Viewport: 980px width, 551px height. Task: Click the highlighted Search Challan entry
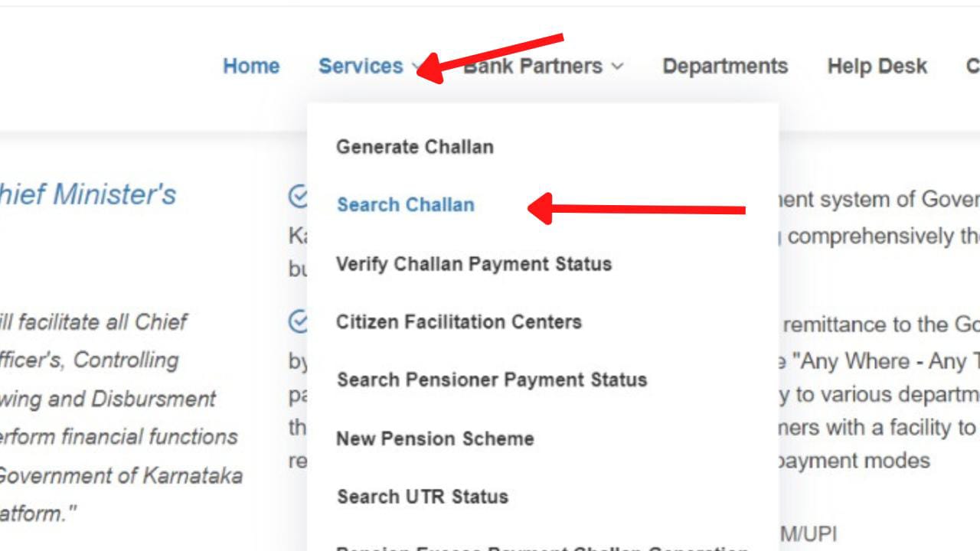(x=405, y=204)
